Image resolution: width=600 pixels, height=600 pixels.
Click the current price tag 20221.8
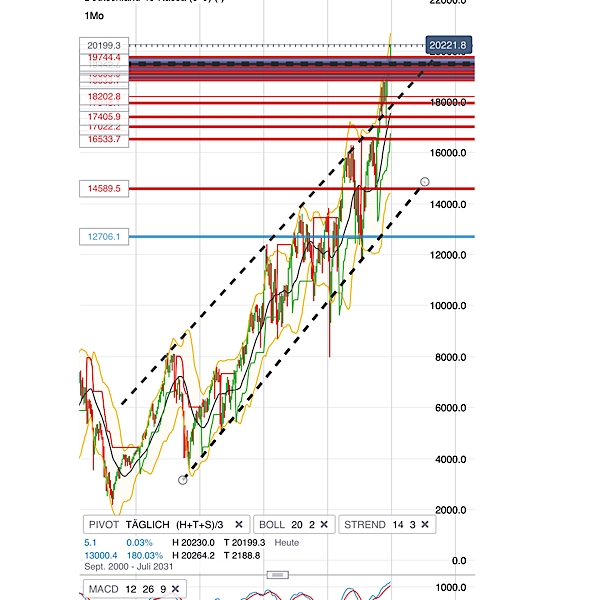[x=448, y=45]
